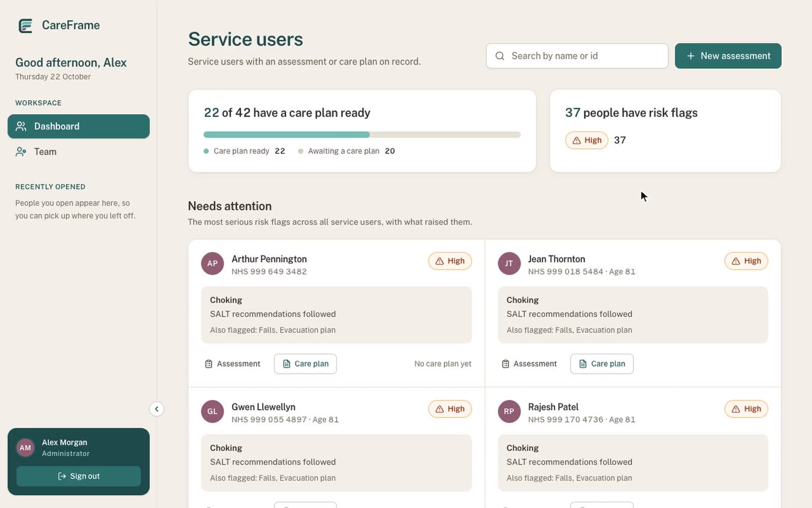Click Gwen Llewellyn's High risk badge
Image resolution: width=812 pixels, height=508 pixels.
coord(450,409)
